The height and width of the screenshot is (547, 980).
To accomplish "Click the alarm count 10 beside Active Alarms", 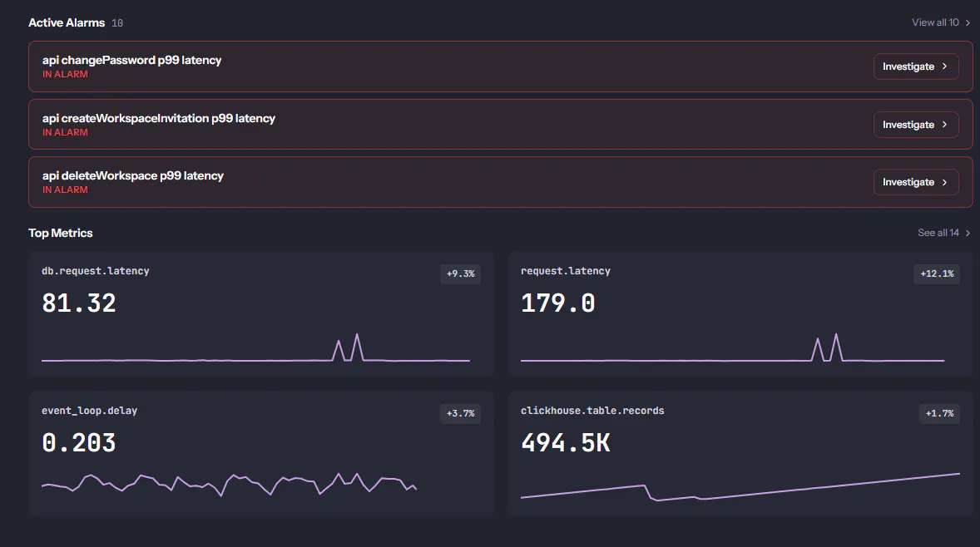I will pyautogui.click(x=117, y=23).
